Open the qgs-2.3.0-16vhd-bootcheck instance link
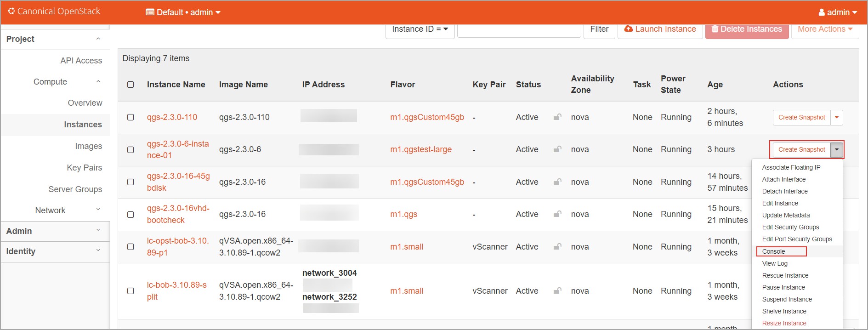868x330 pixels. [178, 214]
